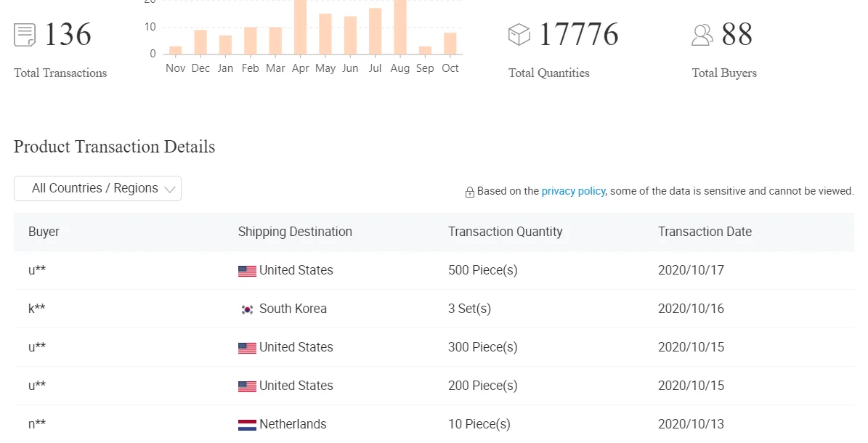Image resolution: width=868 pixels, height=443 pixels.
Task: Click the Transaction Date column header
Action: pos(705,232)
